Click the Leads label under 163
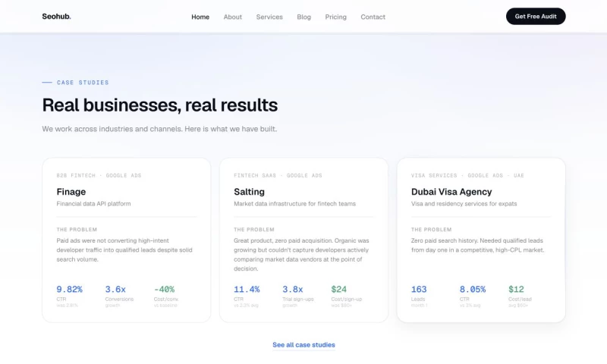The image size is (607, 364). coord(418,300)
